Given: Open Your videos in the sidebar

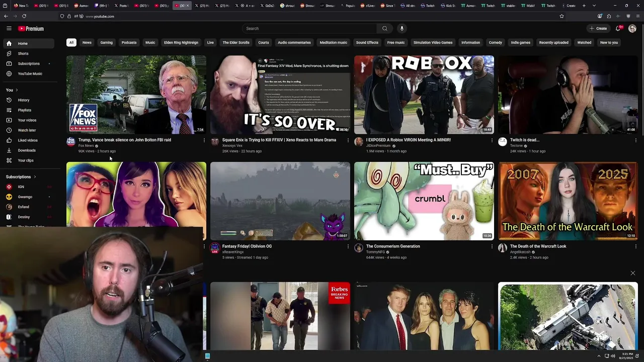Looking at the screenshot, I should pos(29,120).
